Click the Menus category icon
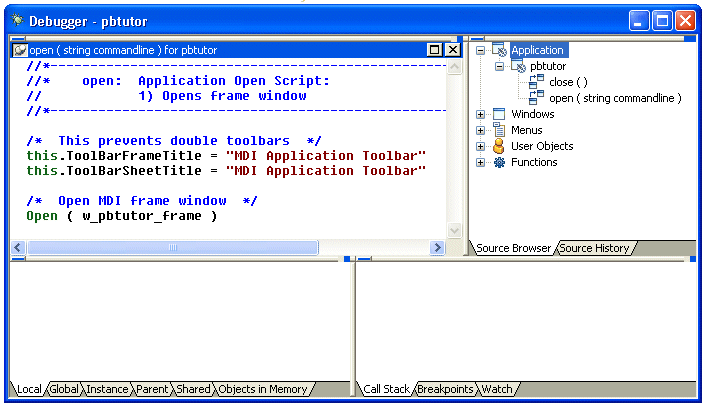 tap(499, 130)
